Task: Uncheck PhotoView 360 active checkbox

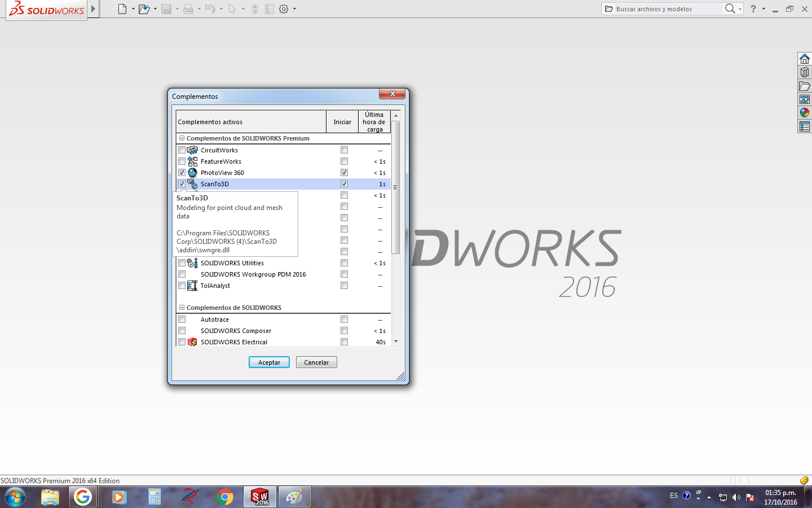Action: pos(182,173)
